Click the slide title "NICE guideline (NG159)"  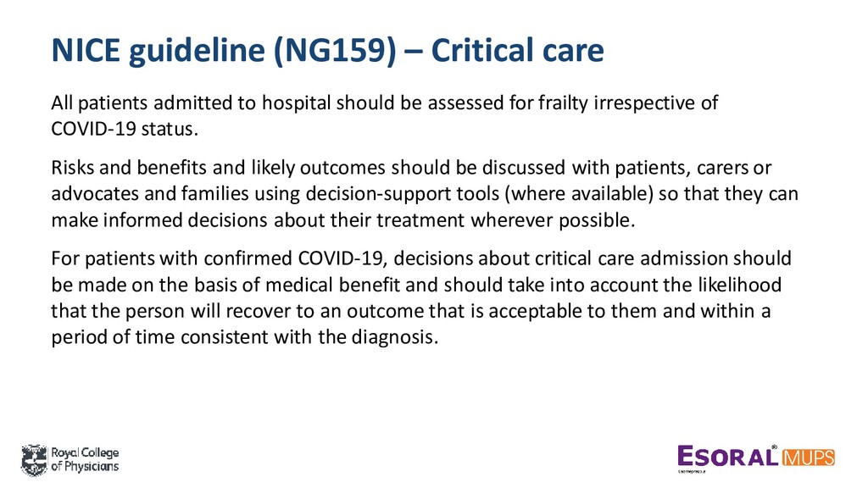pyautogui.click(x=224, y=50)
